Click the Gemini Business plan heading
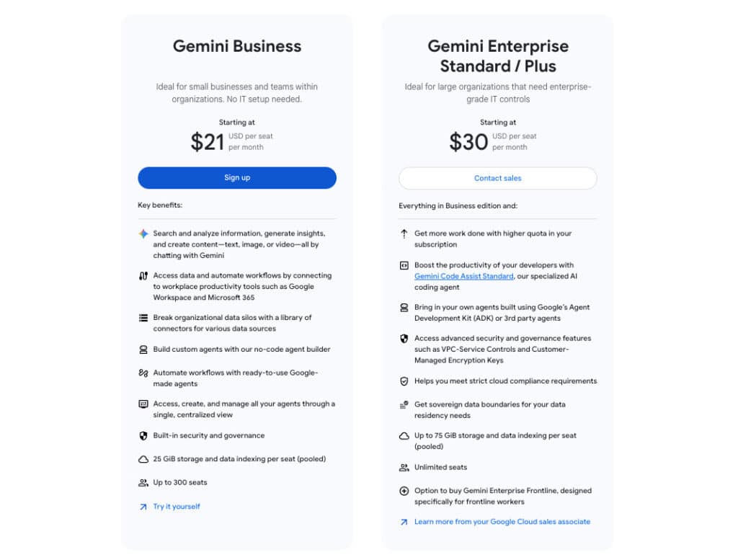 pos(237,46)
